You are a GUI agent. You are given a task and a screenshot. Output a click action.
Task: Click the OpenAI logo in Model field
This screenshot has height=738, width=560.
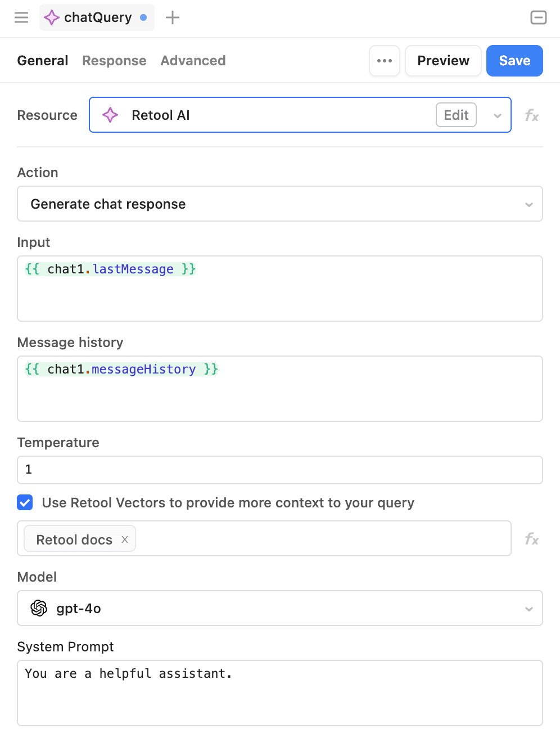click(x=39, y=608)
